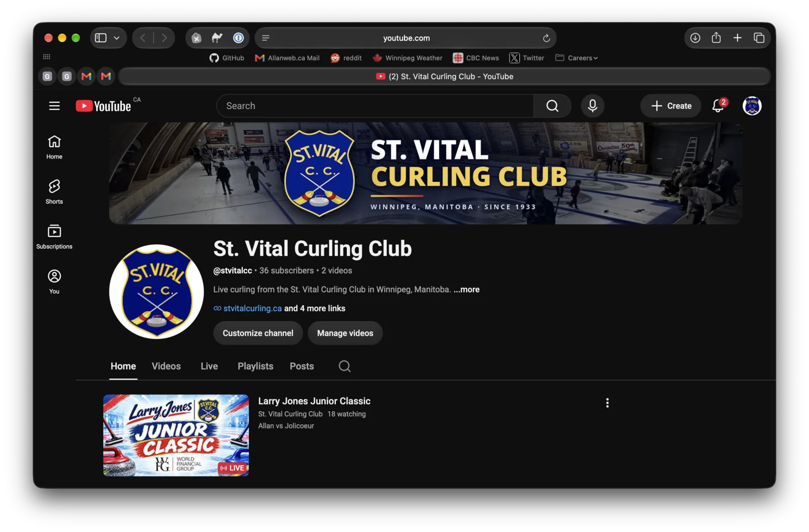Open the Winnipeg Weather bookmark

coord(407,58)
